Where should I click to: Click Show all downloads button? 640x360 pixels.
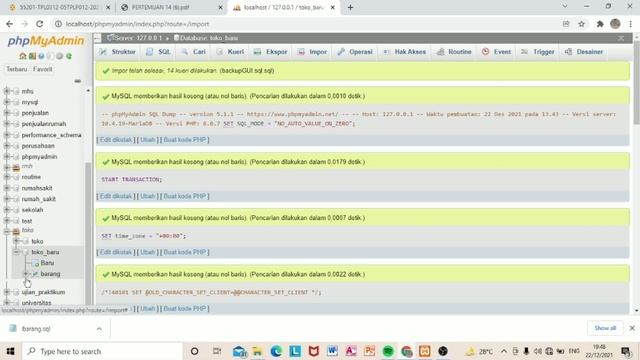tap(605, 328)
